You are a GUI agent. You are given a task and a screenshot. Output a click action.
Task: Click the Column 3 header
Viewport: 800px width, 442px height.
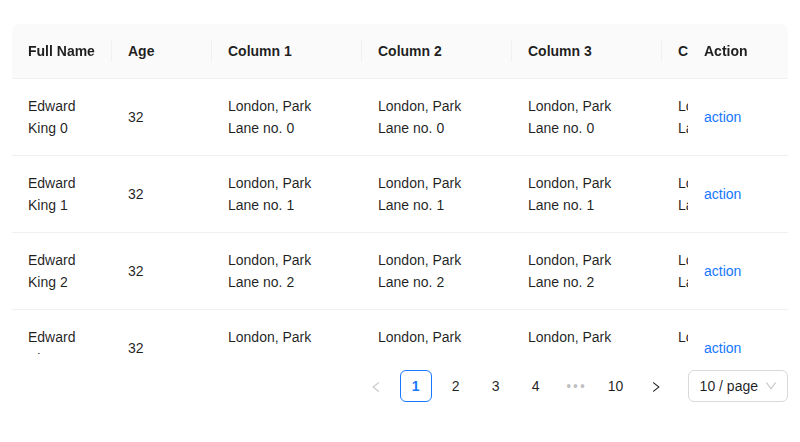pos(560,51)
